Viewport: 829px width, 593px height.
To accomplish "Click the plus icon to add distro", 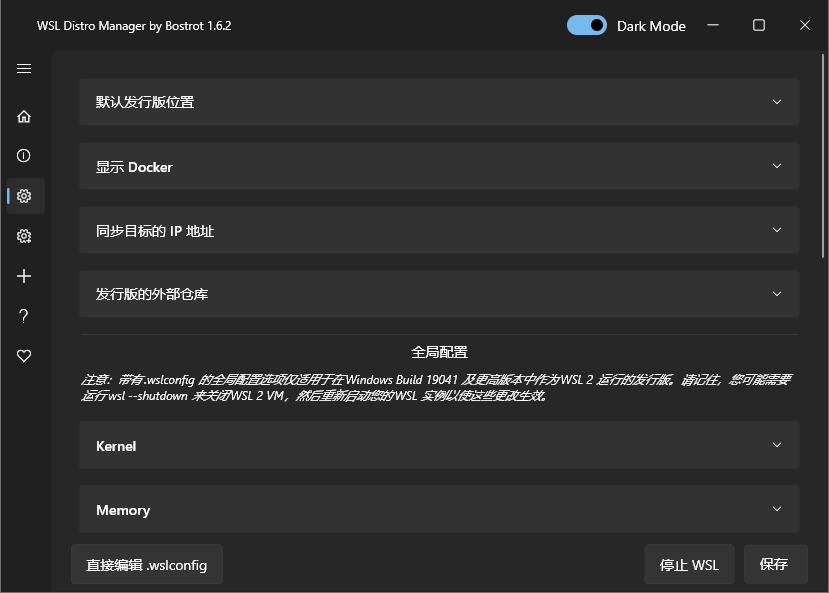I will point(24,276).
